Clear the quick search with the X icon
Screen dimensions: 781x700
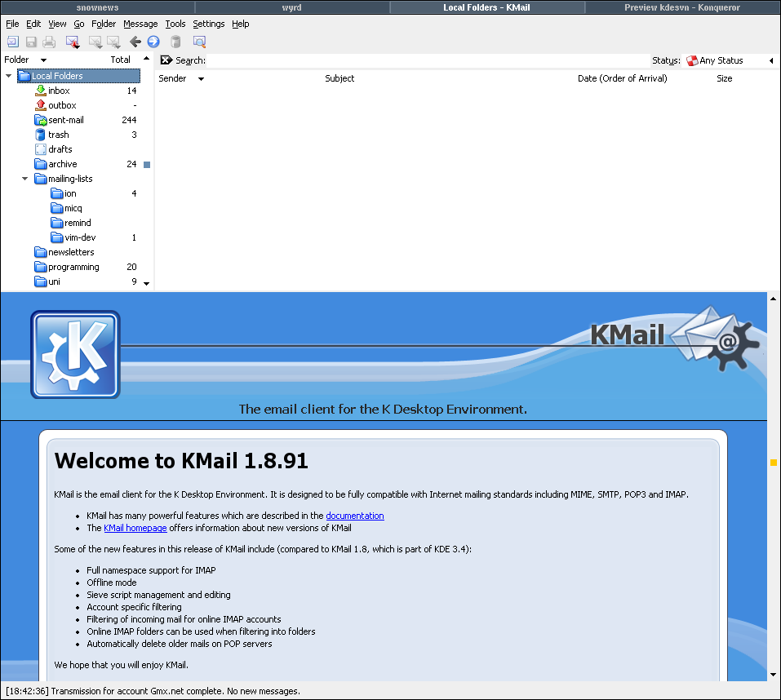click(x=166, y=60)
